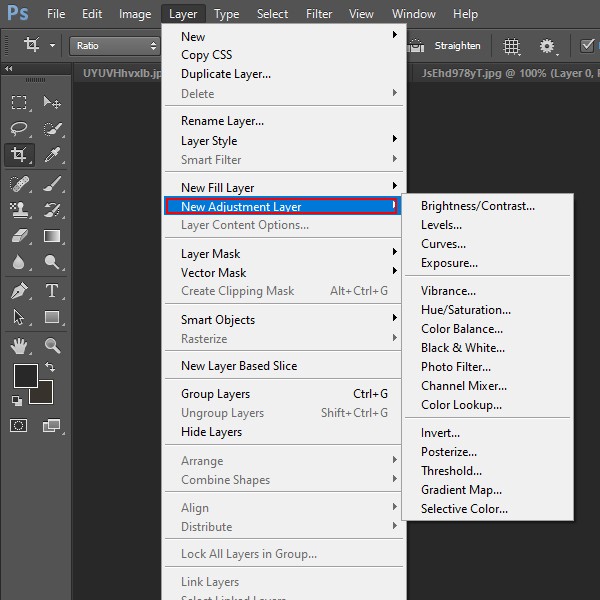This screenshot has width=600, height=600.
Task: Expand the Vector Mask submenu
Action: tap(283, 272)
